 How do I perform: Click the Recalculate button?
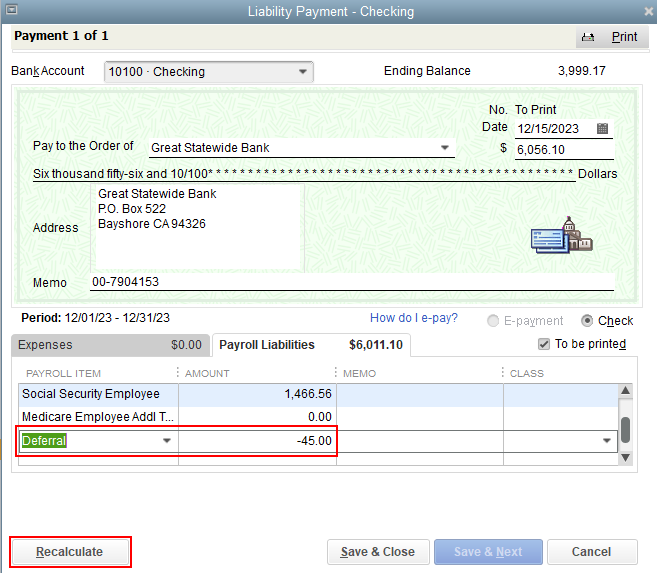(x=70, y=552)
